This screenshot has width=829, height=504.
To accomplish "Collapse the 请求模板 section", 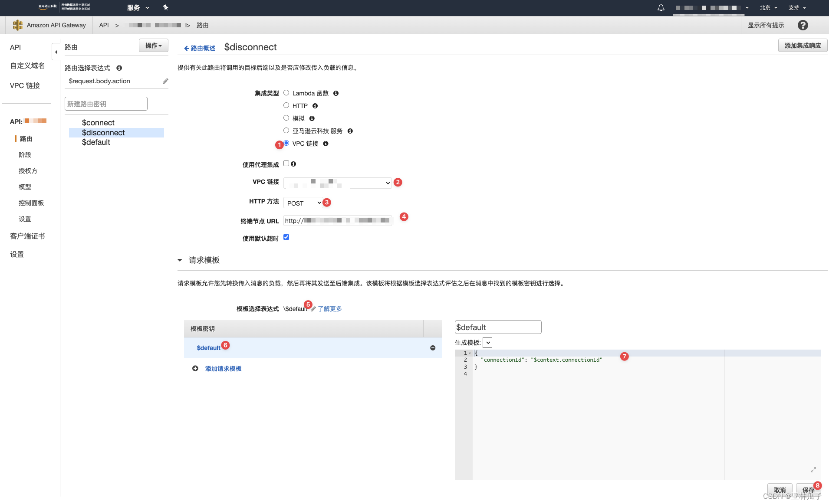I will click(180, 260).
